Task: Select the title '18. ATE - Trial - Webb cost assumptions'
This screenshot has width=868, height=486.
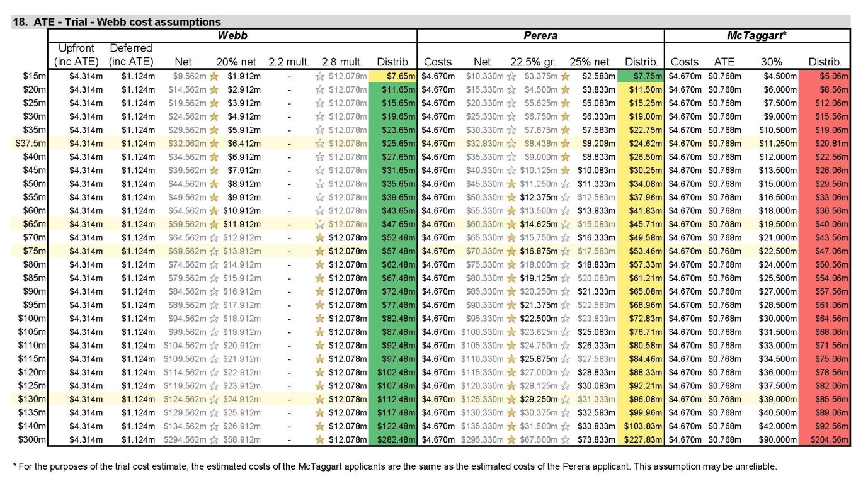Action: click(x=117, y=22)
